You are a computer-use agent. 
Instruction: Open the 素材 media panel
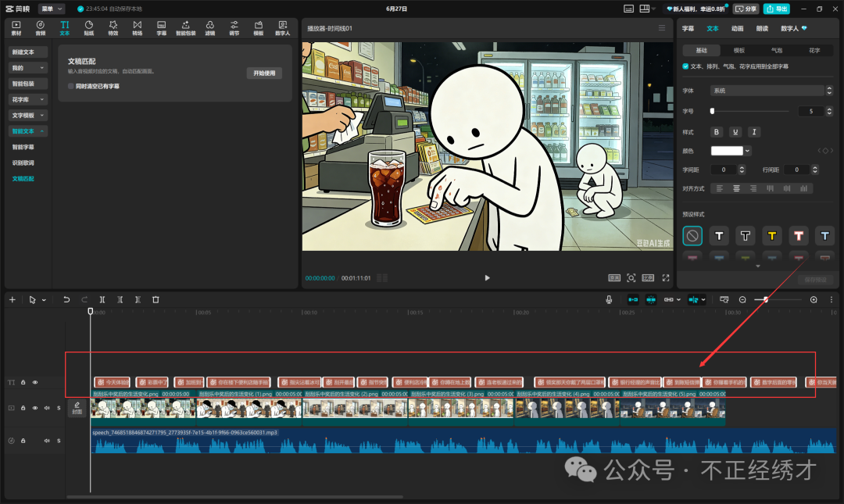coord(16,28)
